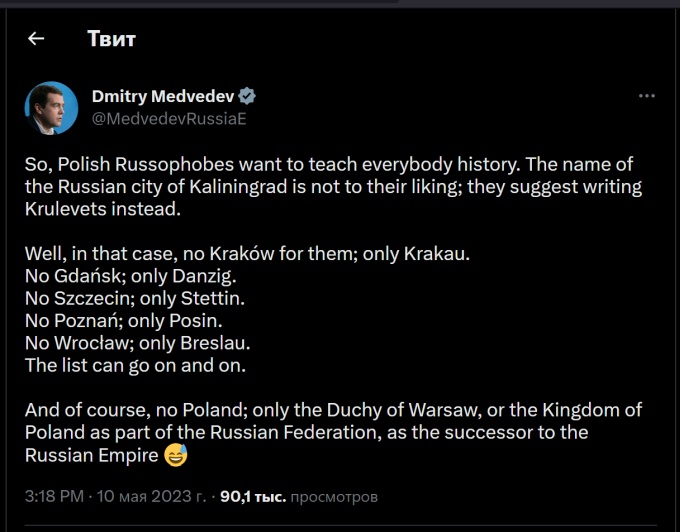Click the closing paragraph about Duchy of Warsaw
680x532 pixels.
pyautogui.click(x=332, y=432)
